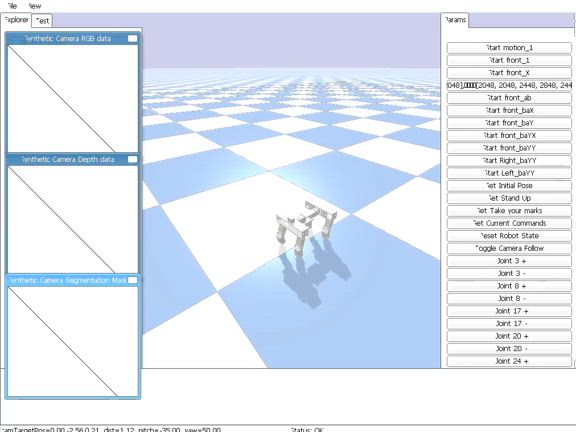The width and height of the screenshot is (576, 432).
Task: Click Start front_baX button
Action: [x=509, y=110]
